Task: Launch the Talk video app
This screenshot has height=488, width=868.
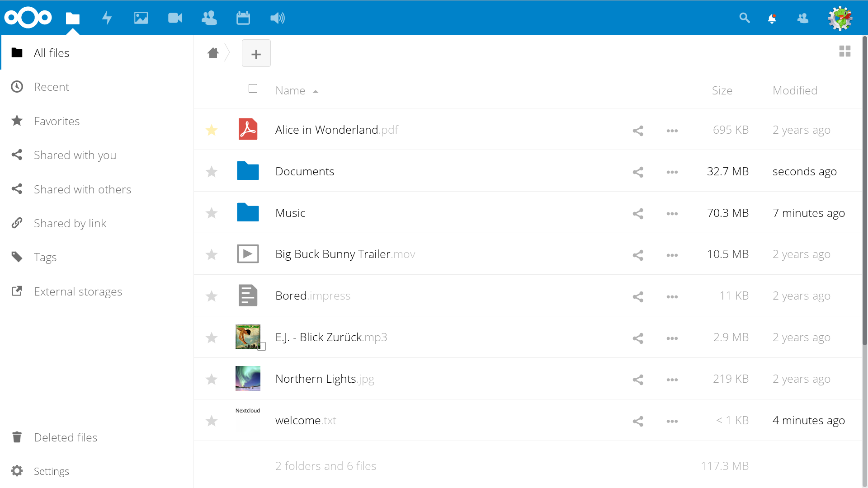Action: (x=175, y=18)
